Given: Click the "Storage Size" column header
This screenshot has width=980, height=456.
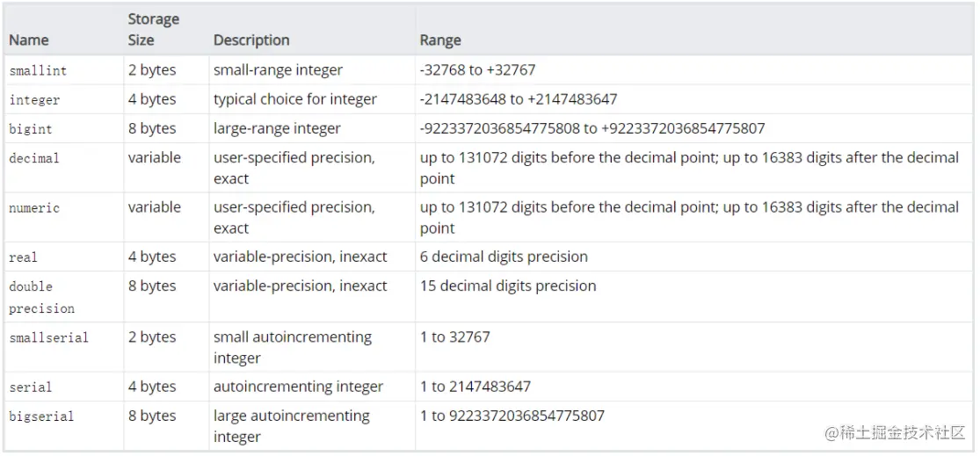Looking at the screenshot, I should (153, 29).
